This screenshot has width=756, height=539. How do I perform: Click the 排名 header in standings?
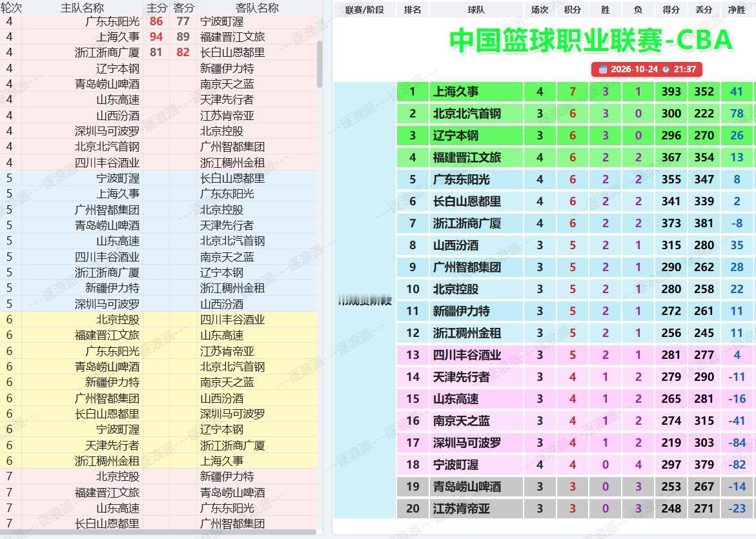(413, 10)
